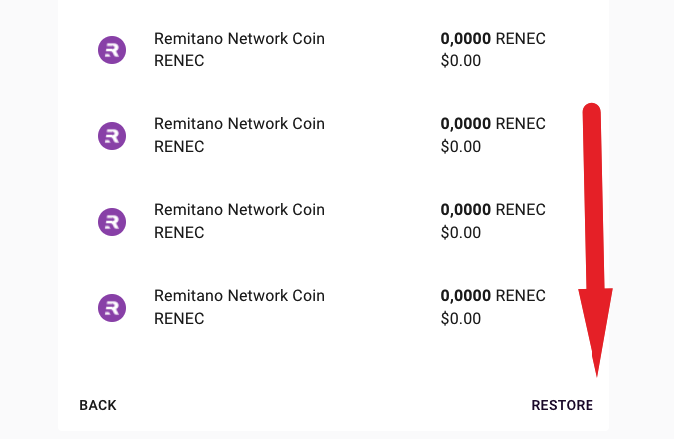The height and width of the screenshot is (439, 674).
Task: Click the $0.00 value in the third row
Action: [461, 233]
